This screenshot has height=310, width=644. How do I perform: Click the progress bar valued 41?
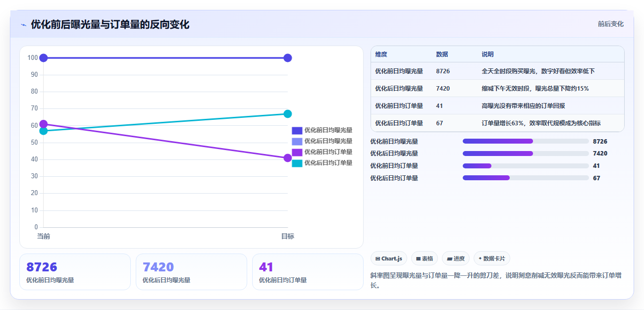point(526,166)
